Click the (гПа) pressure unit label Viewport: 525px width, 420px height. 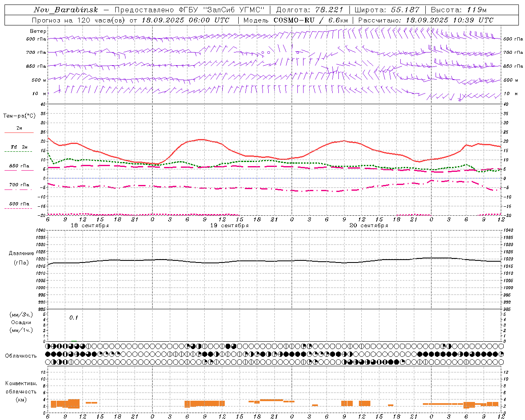click(x=21, y=262)
